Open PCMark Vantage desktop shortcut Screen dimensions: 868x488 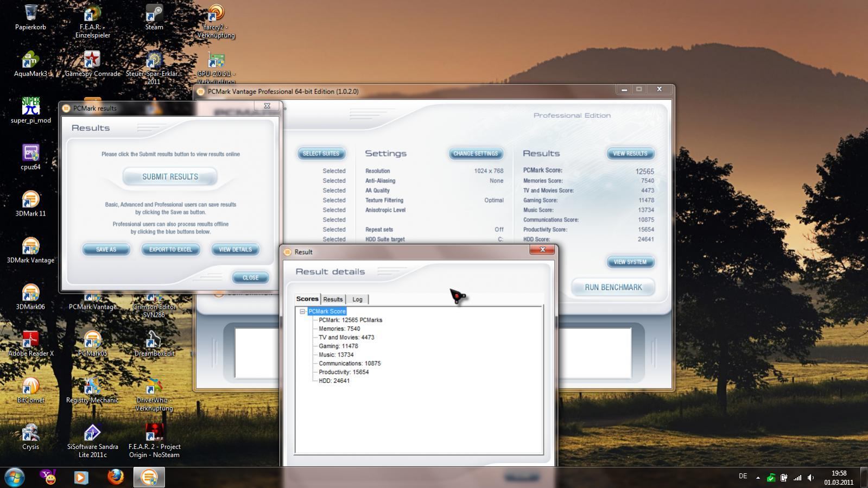[x=92, y=303]
